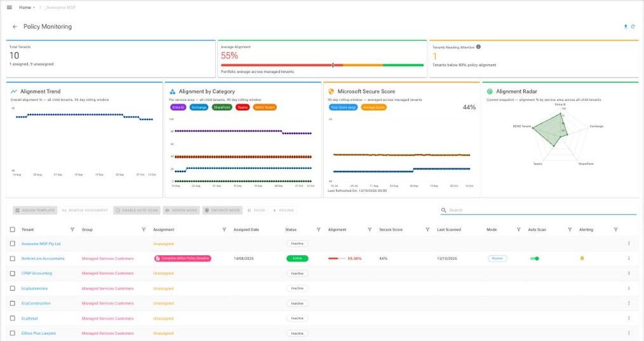Toggle the Your Score (avg) chip

(344, 107)
